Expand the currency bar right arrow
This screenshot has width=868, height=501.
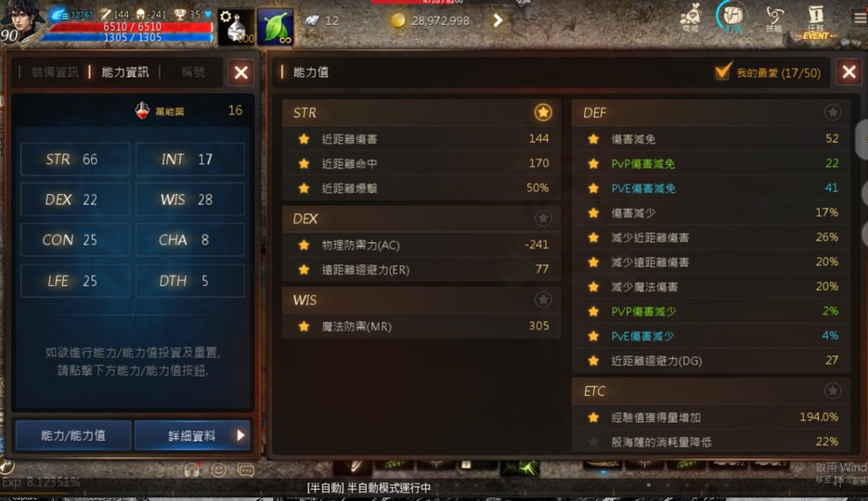498,20
